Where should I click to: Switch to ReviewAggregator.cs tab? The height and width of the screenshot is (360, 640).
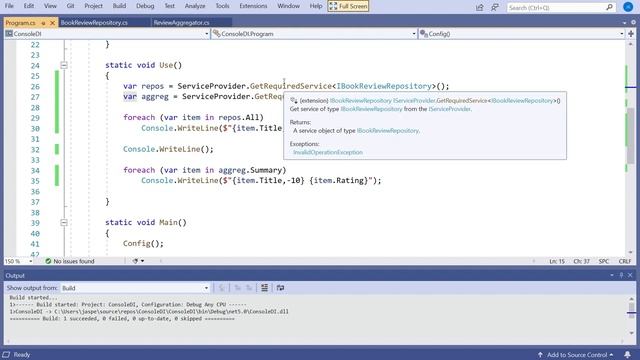[182, 22]
